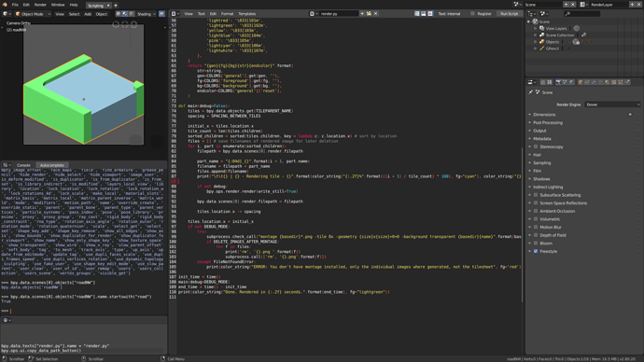Viewport: 644px width, 362px height.
Task: Open viewport Add menu
Action: coord(88,14)
